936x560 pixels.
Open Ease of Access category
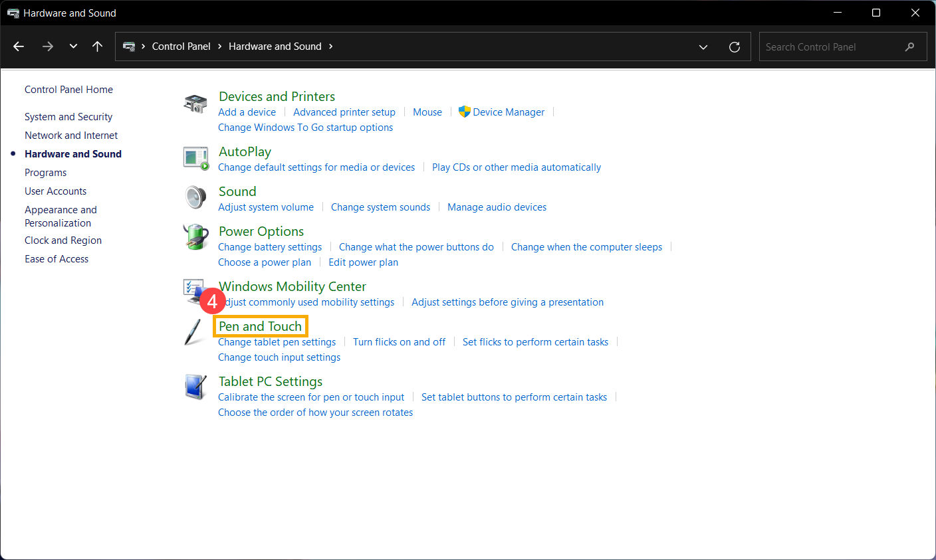tap(57, 259)
